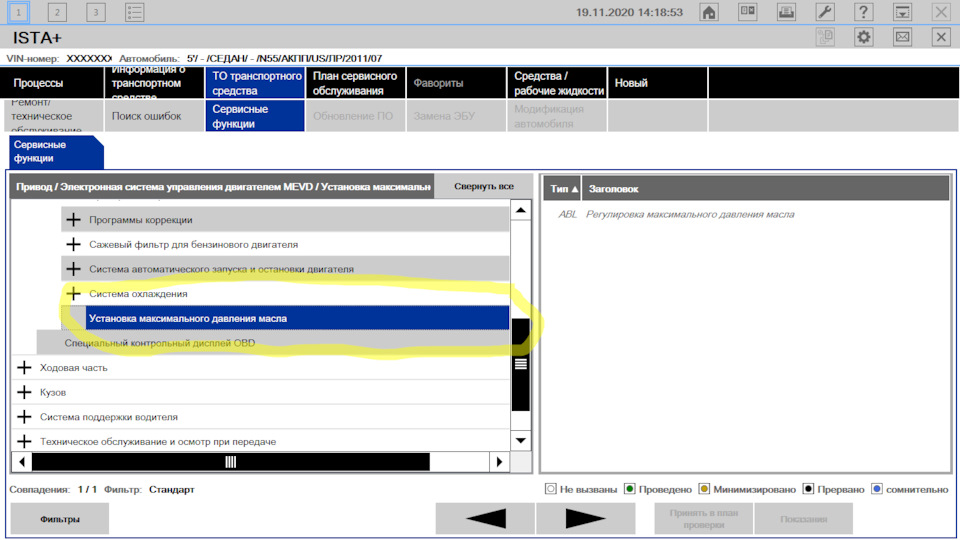The height and width of the screenshot is (540, 960).
Task: Click the greyed document copy icon
Action: [x=825, y=37]
